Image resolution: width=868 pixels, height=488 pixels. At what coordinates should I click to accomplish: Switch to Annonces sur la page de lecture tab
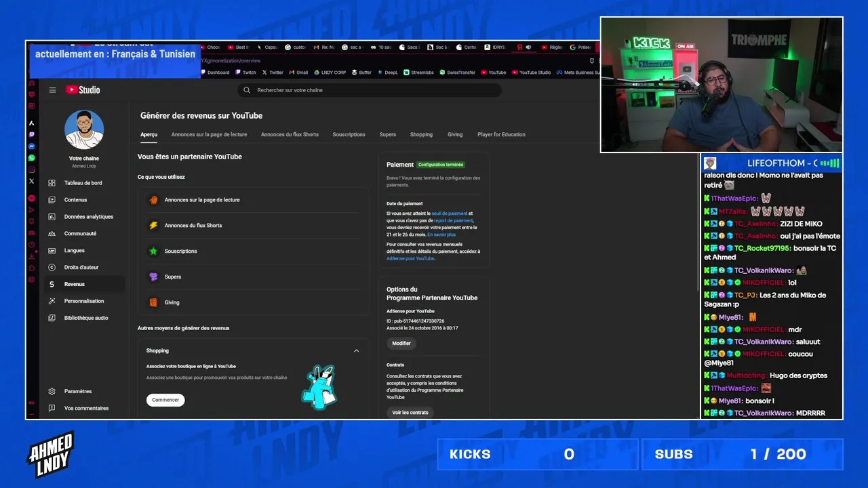pyautogui.click(x=209, y=134)
